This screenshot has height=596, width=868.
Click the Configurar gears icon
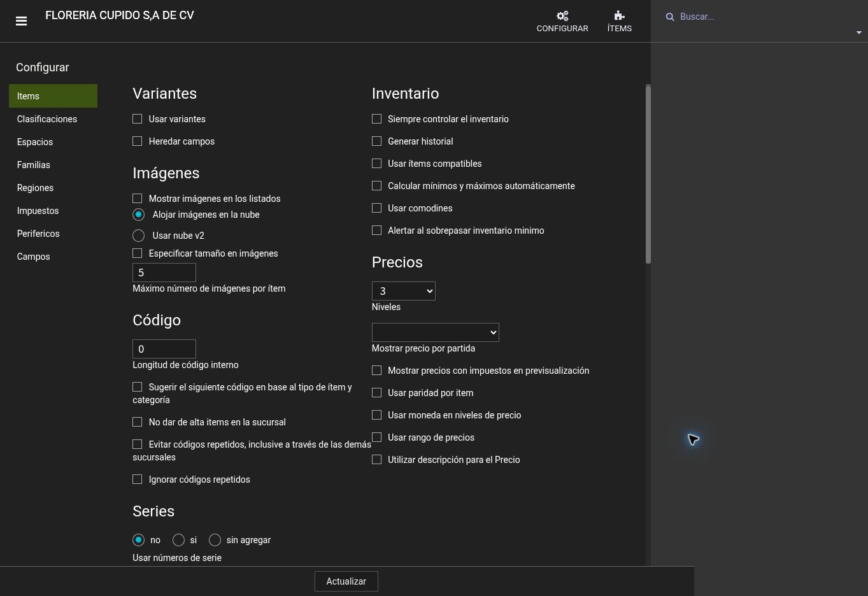[562, 16]
